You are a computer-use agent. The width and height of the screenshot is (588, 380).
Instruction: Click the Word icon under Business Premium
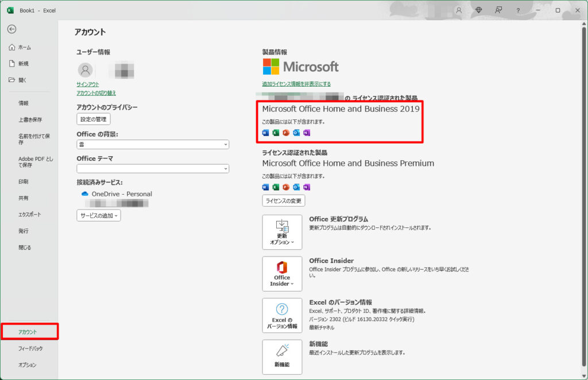pyautogui.click(x=265, y=187)
